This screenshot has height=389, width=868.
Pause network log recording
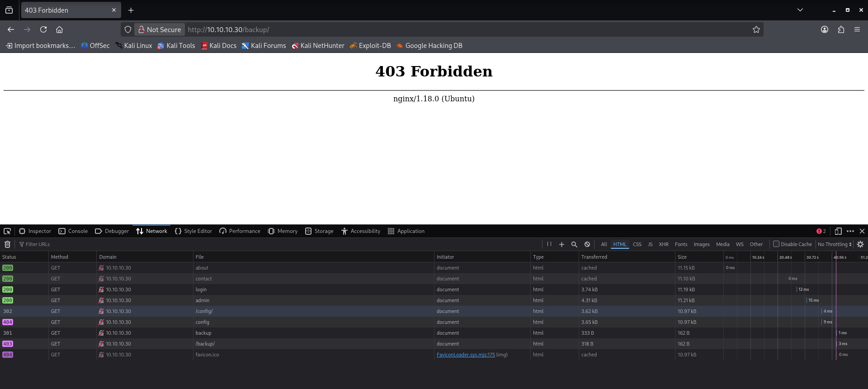(x=549, y=244)
